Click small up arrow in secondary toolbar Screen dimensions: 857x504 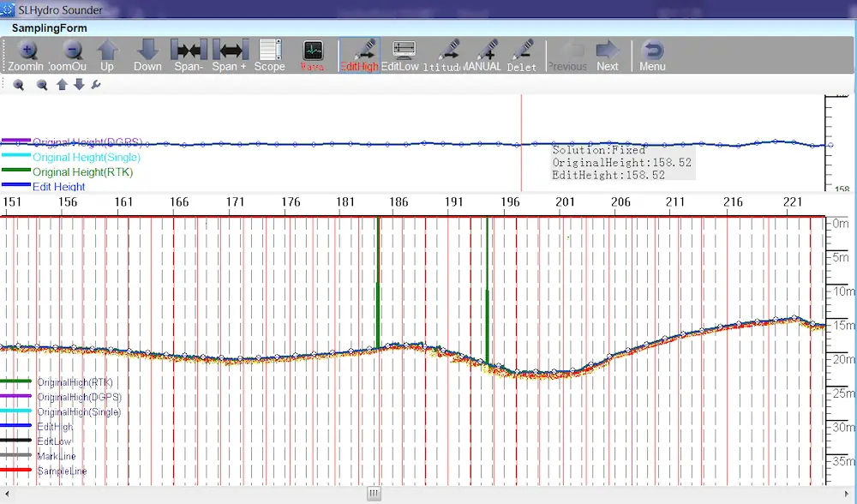[62, 84]
